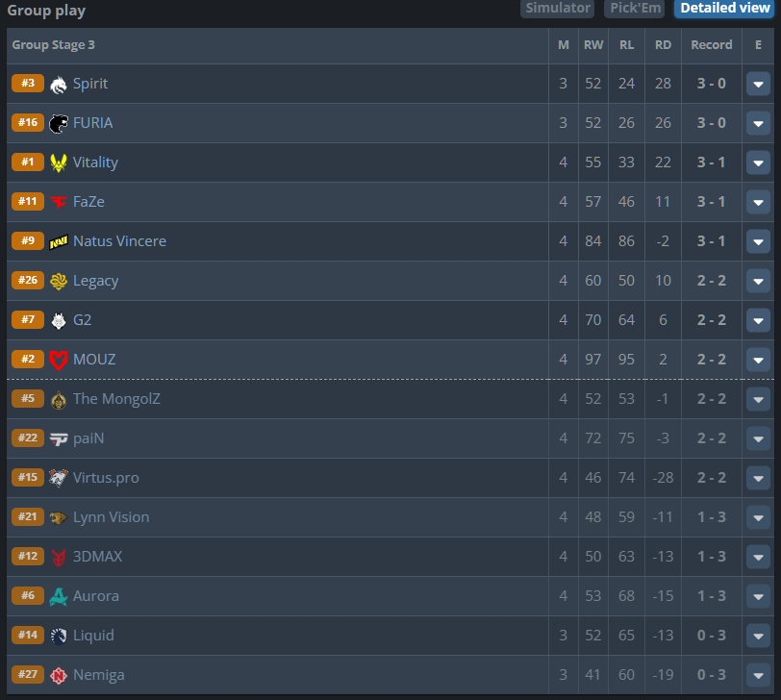Click the Aurora teal logo icon
This screenshot has height=700, width=781.
coord(59,596)
